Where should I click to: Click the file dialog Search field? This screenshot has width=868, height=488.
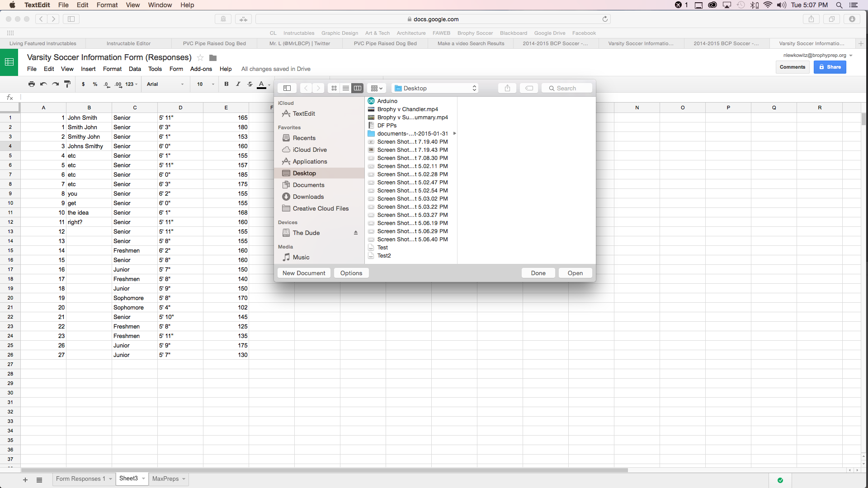tap(567, 88)
